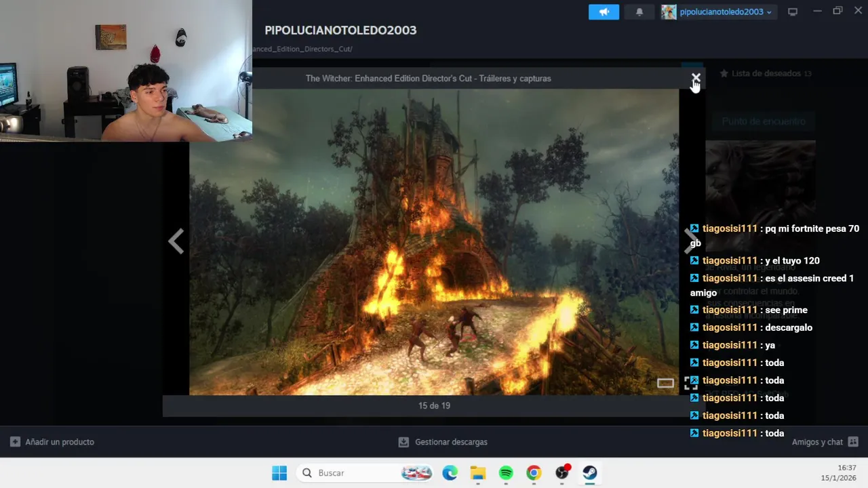Click the downloads icon beside Gestionar descargas
The height and width of the screenshot is (488, 868).
(403, 442)
